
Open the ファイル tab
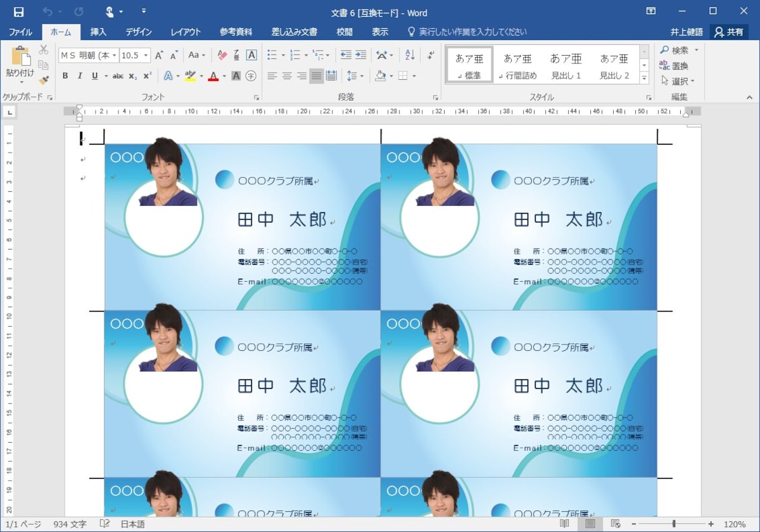click(x=20, y=32)
